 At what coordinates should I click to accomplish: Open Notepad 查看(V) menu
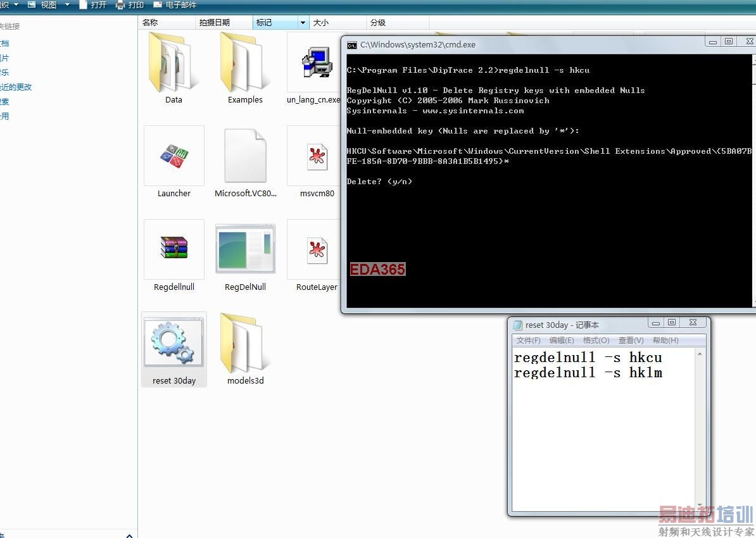pyautogui.click(x=631, y=341)
